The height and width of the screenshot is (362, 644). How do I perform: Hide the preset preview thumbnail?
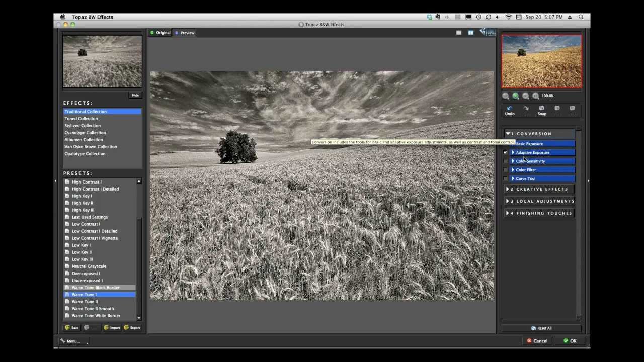tap(135, 95)
